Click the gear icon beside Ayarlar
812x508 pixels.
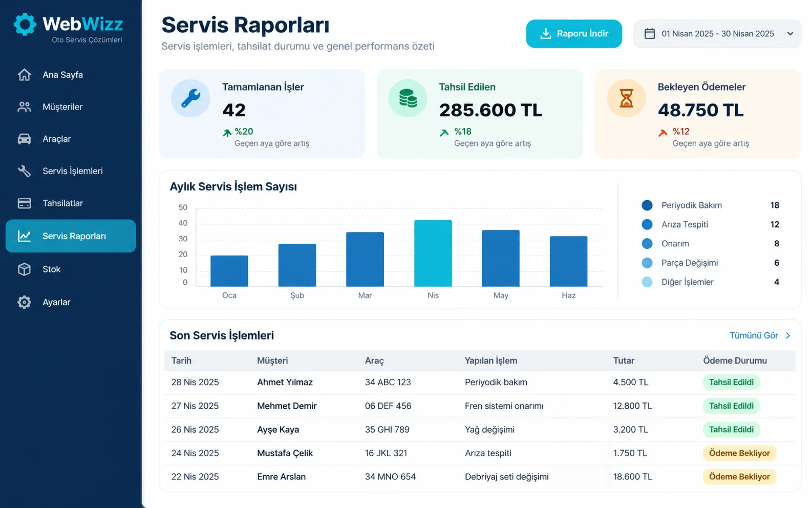(24, 302)
